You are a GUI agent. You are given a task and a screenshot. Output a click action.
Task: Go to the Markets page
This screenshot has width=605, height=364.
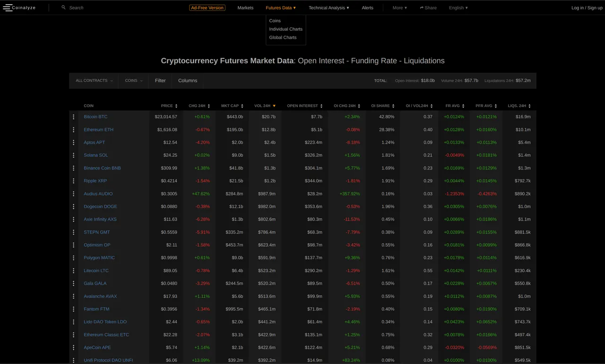245,8
